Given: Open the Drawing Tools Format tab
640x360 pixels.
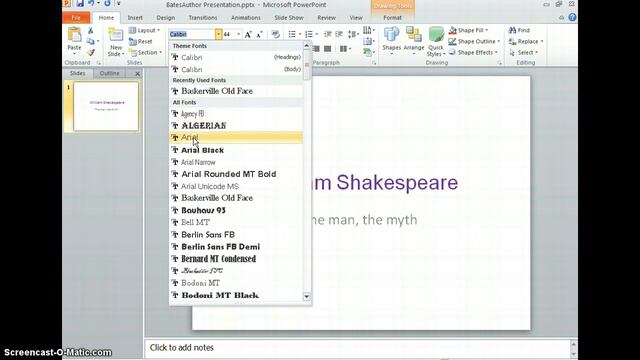Looking at the screenshot, I should [392, 18].
